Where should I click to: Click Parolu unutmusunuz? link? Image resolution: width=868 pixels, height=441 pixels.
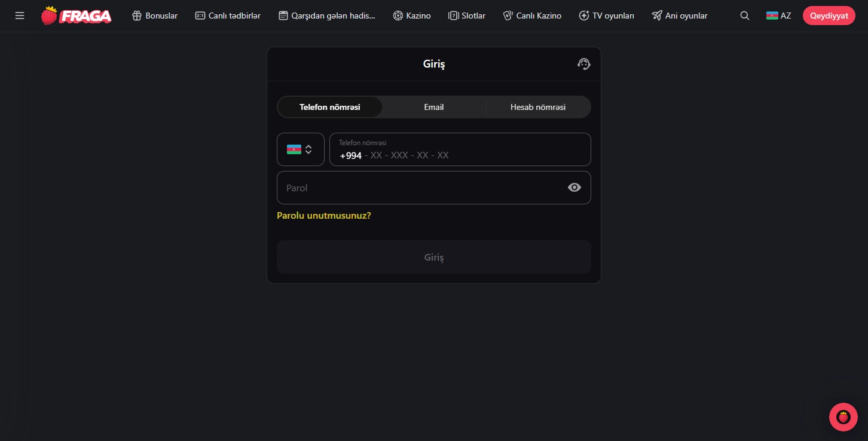(324, 215)
